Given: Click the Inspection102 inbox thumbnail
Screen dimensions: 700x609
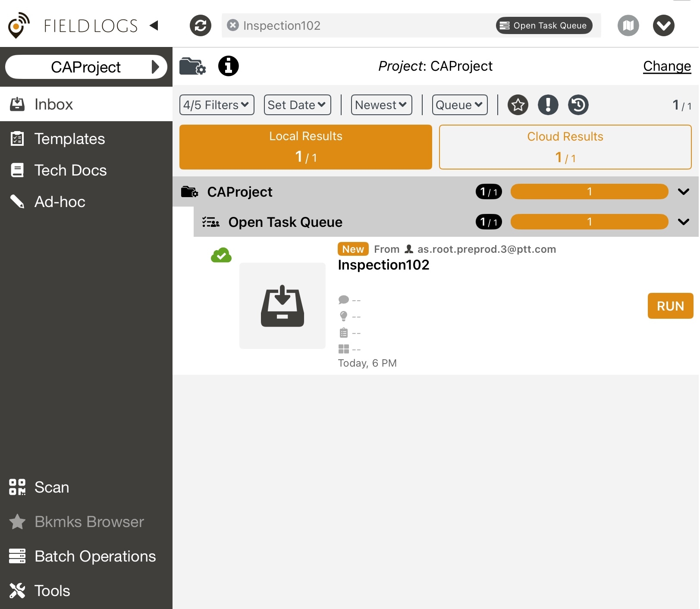Looking at the screenshot, I should pyautogui.click(x=283, y=306).
